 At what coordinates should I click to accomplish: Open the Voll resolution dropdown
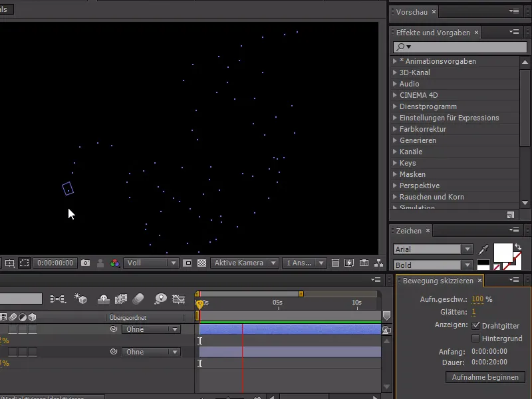(152, 263)
